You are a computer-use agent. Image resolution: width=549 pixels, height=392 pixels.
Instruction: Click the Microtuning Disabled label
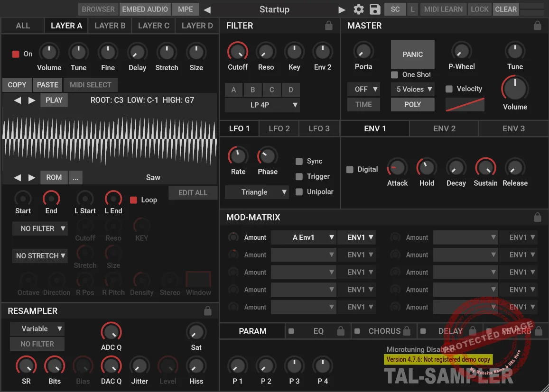click(420, 349)
